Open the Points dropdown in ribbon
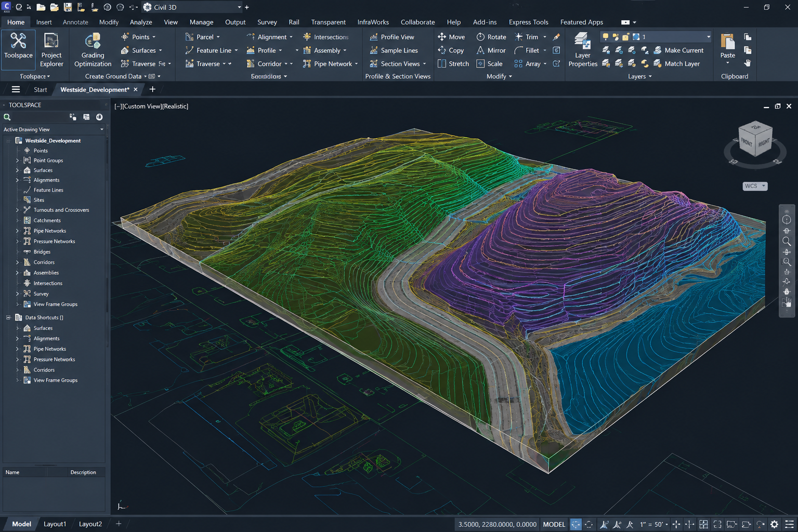The height and width of the screenshot is (532, 798). [154, 37]
